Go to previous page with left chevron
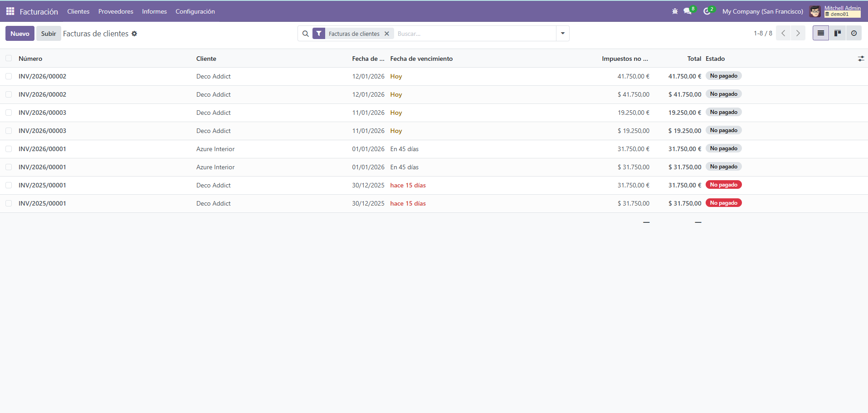Image resolution: width=868 pixels, height=413 pixels. pyautogui.click(x=783, y=33)
